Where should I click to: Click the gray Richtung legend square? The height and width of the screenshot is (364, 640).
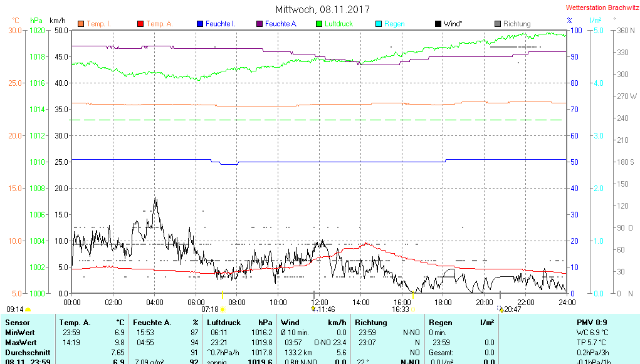[x=497, y=24]
